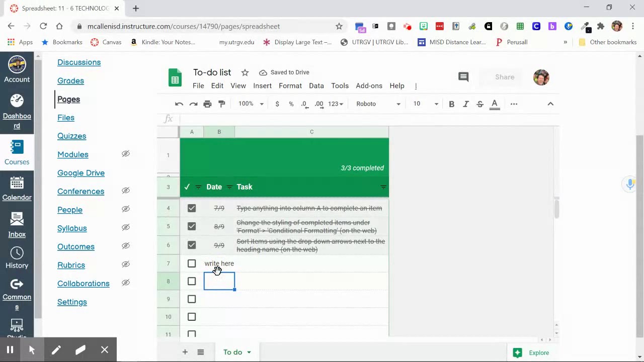Click the Explore button
The image size is (644, 362).
[531, 352]
